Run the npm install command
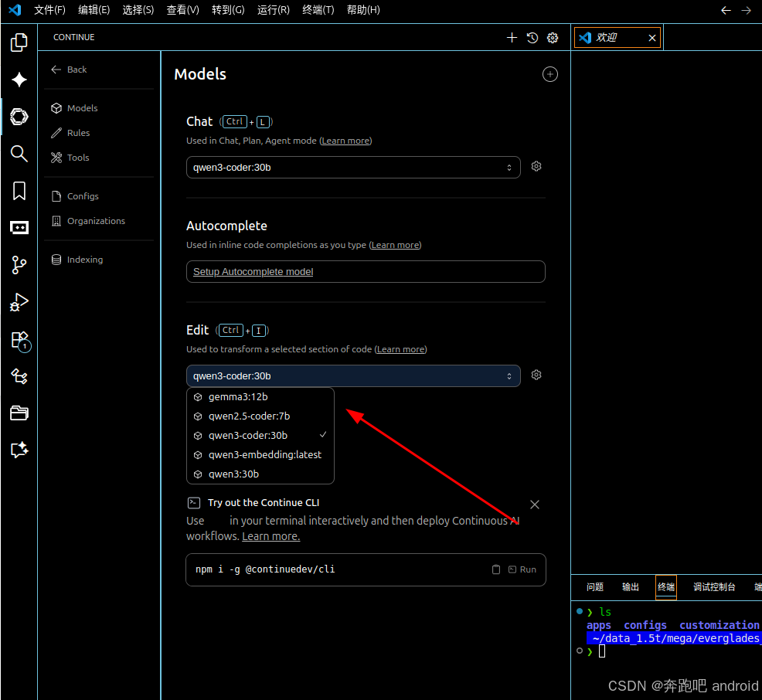 click(x=522, y=569)
